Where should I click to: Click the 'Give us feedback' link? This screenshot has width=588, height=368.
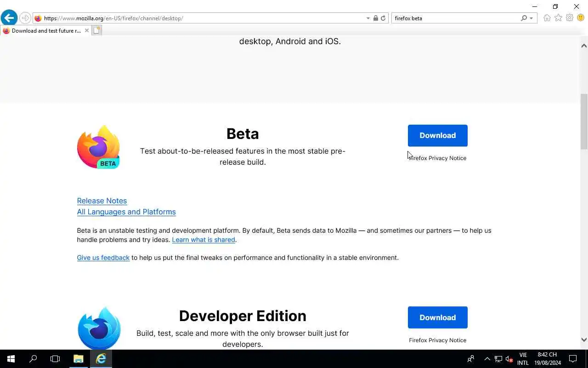pyautogui.click(x=103, y=258)
